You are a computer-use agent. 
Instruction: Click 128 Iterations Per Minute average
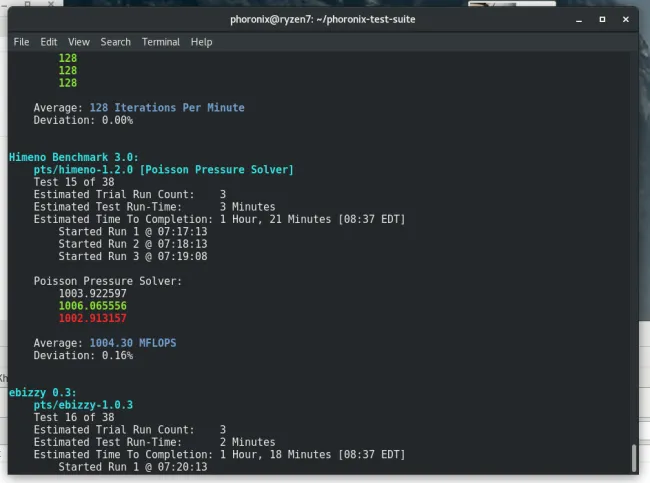pos(167,108)
